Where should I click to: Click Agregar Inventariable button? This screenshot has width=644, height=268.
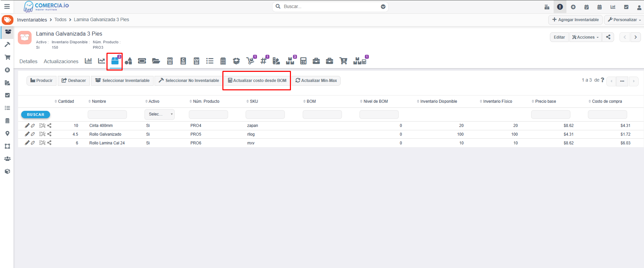coord(575,20)
